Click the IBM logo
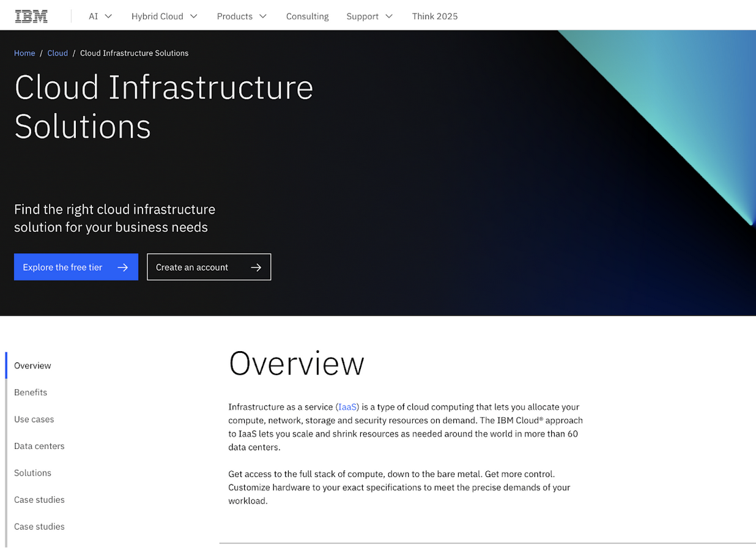The height and width of the screenshot is (553, 756). (x=31, y=16)
